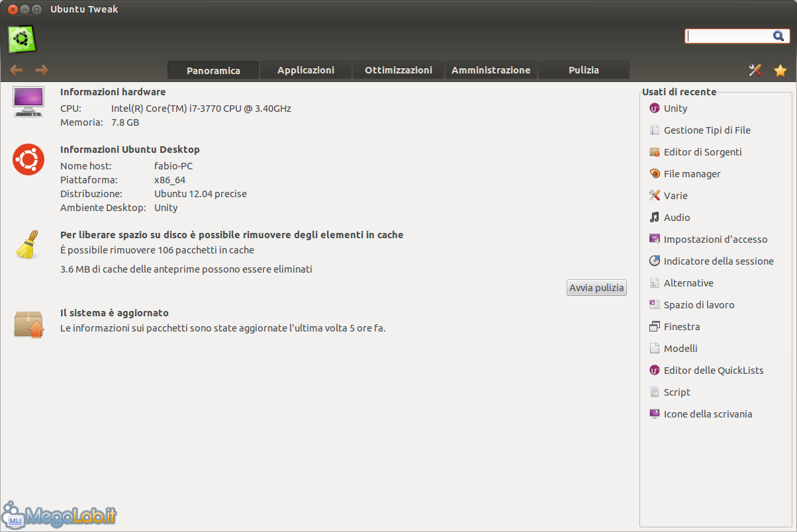Open Unity from recently used
The width and height of the screenshot is (797, 532).
[x=675, y=109]
